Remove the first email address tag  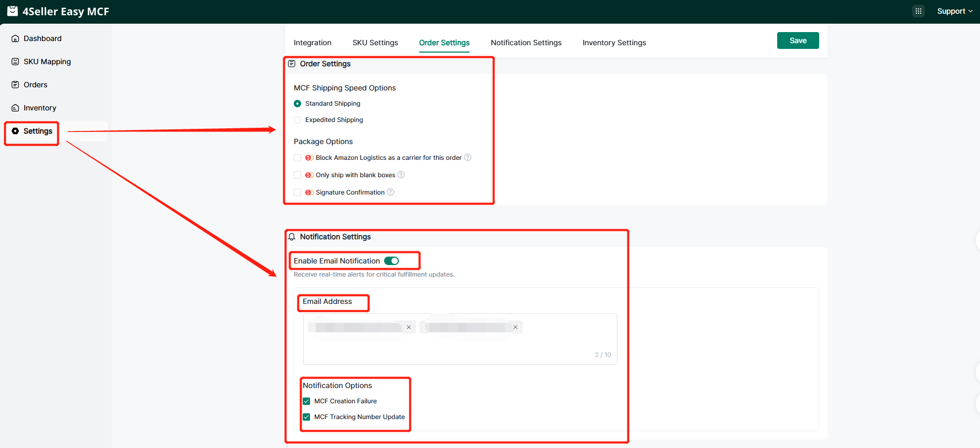409,327
